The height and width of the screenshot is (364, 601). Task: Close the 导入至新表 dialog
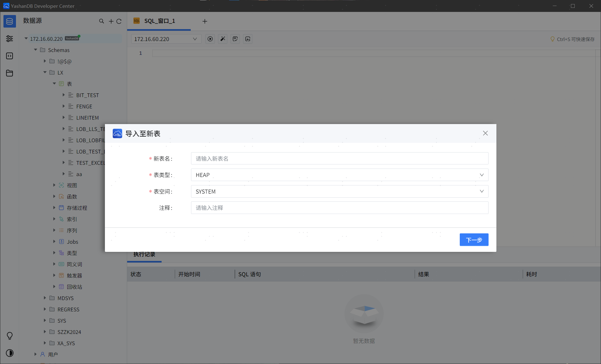coord(485,133)
